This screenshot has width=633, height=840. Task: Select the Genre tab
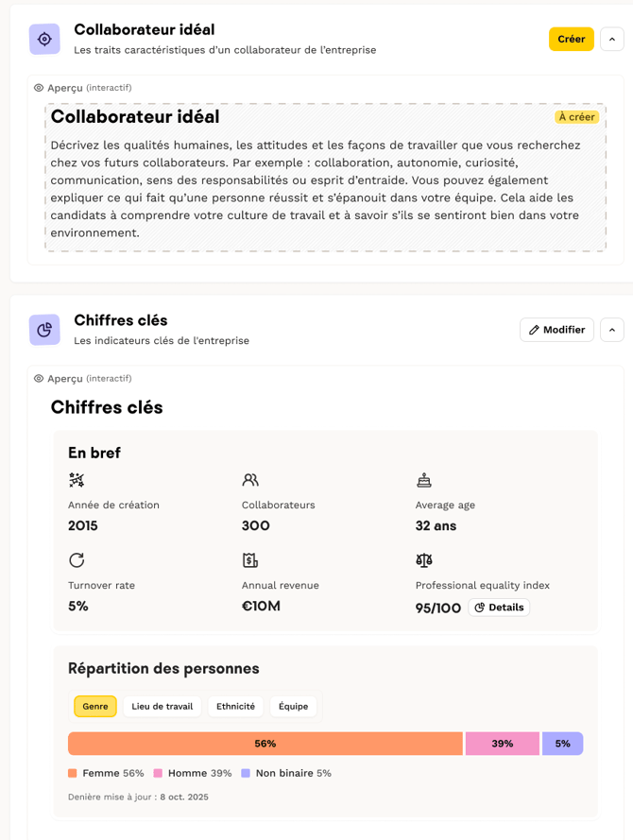click(x=95, y=706)
